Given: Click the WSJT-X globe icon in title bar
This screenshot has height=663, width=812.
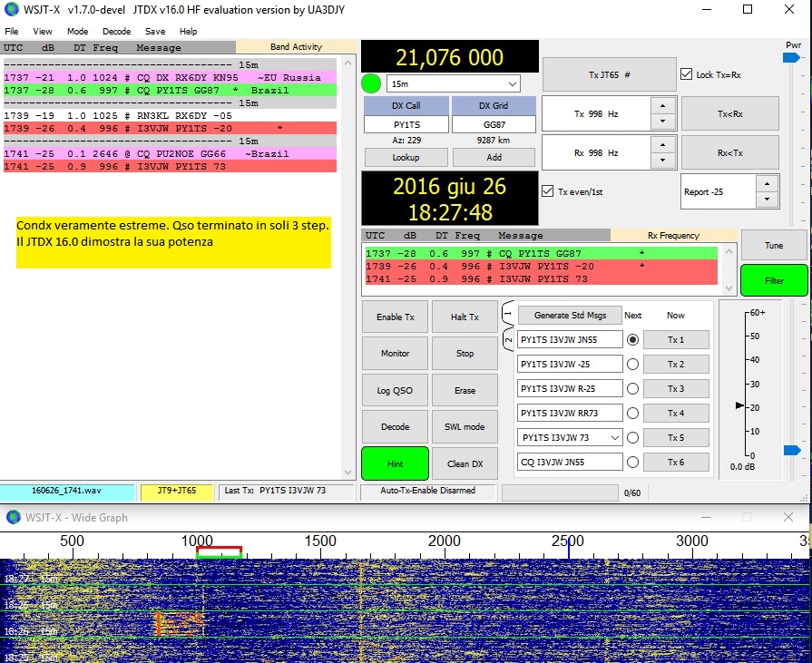Looking at the screenshot, I should tap(12, 9).
